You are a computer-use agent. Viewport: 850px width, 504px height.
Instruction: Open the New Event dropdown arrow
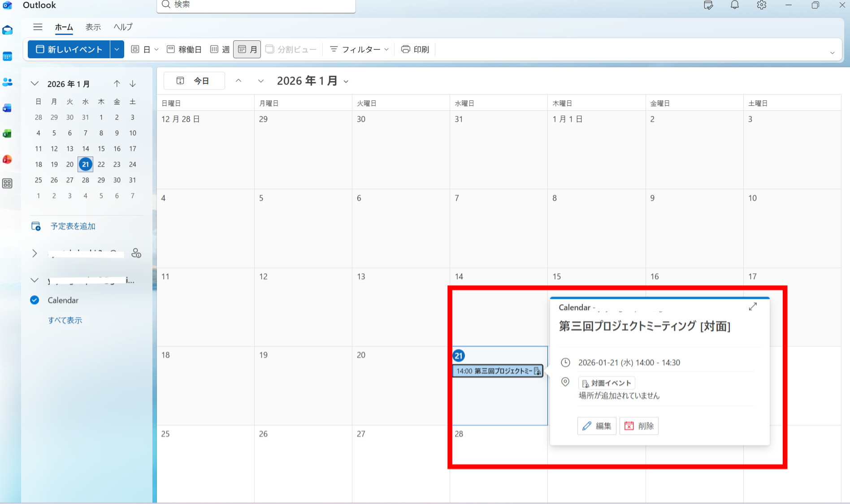coord(117,49)
